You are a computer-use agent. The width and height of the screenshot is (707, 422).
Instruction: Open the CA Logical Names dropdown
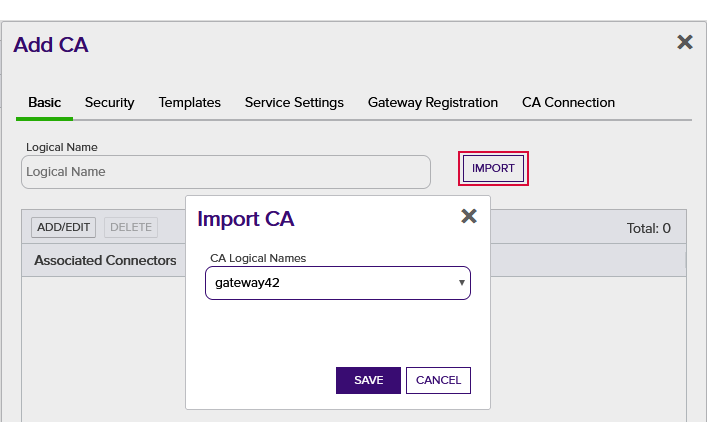coord(338,283)
